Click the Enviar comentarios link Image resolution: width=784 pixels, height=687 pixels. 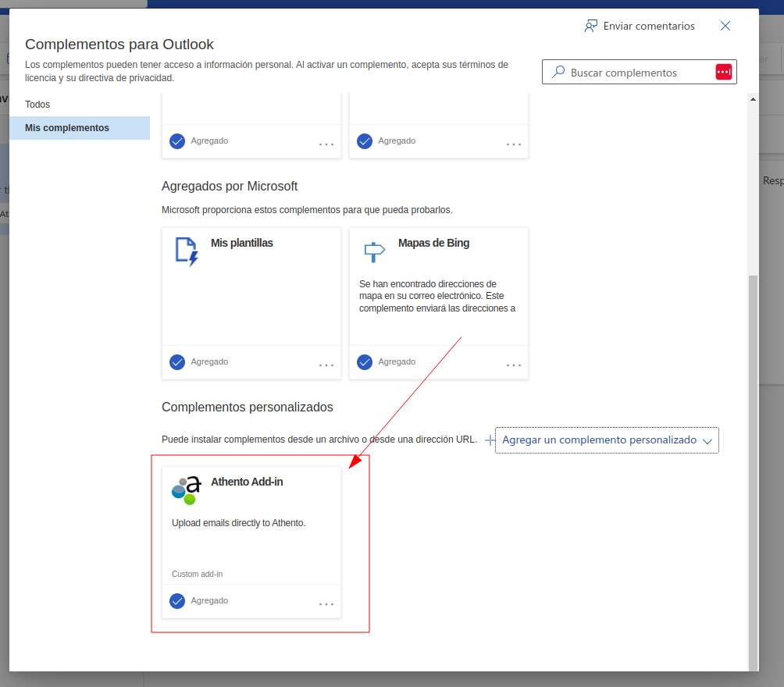click(648, 26)
